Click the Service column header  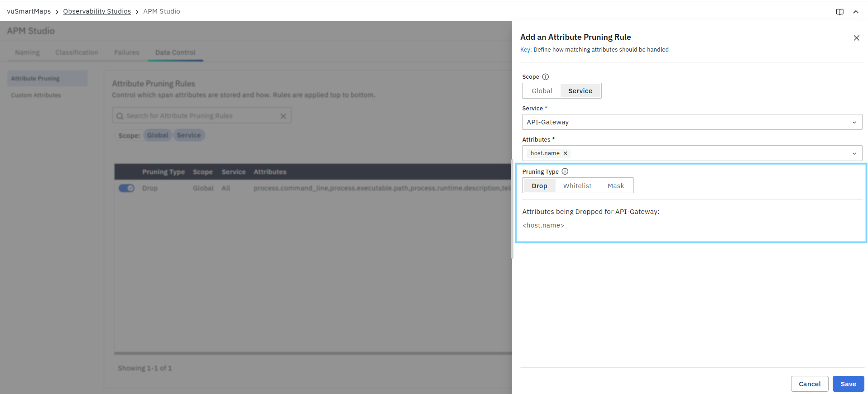pyautogui.click(x=234, y=172)
